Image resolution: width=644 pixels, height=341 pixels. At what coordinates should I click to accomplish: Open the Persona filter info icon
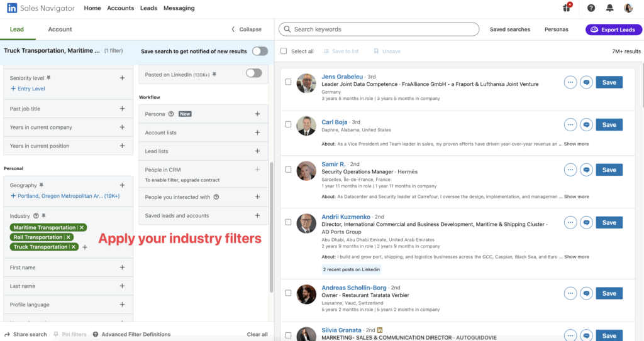(171, 114)
